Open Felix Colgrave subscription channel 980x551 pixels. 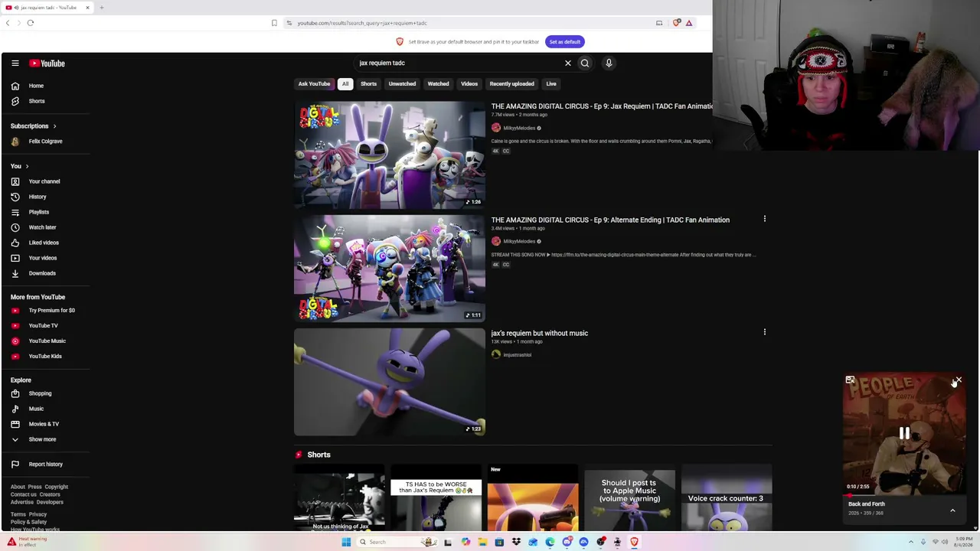(x=46, y=141)
